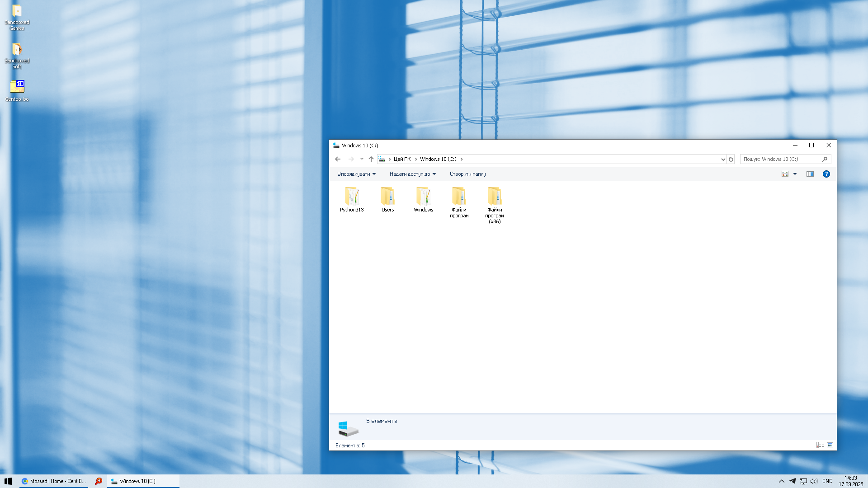Click Windows 10 (C:) taskbar button
This screenshot has width=868, height=488.
click(143, 481)
